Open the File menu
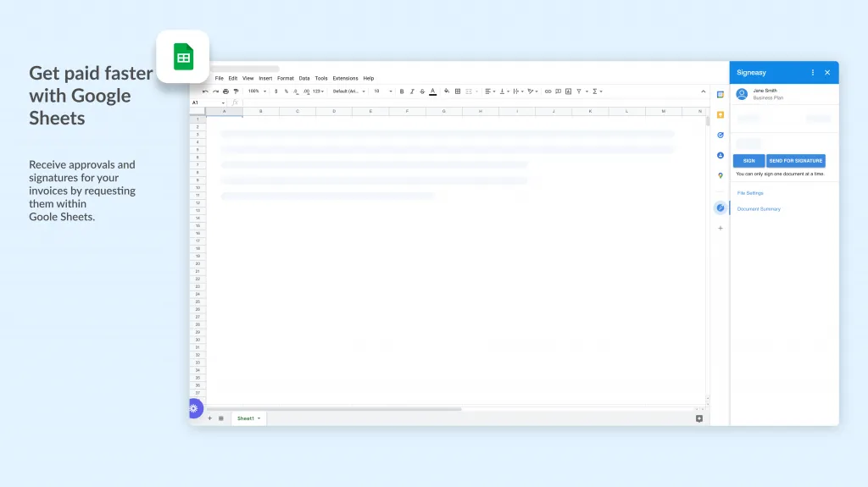 [220, 79]
